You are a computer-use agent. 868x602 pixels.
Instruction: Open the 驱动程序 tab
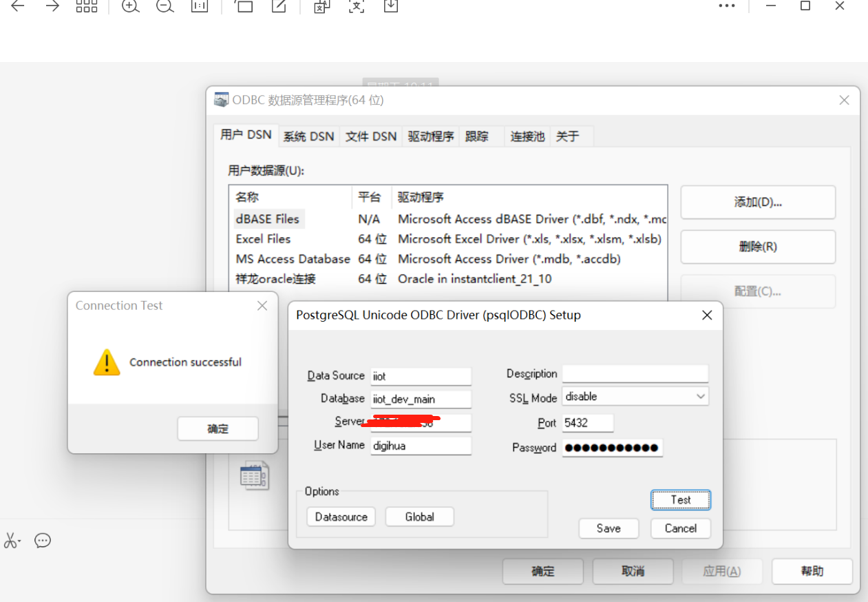[x=431, y=136]
